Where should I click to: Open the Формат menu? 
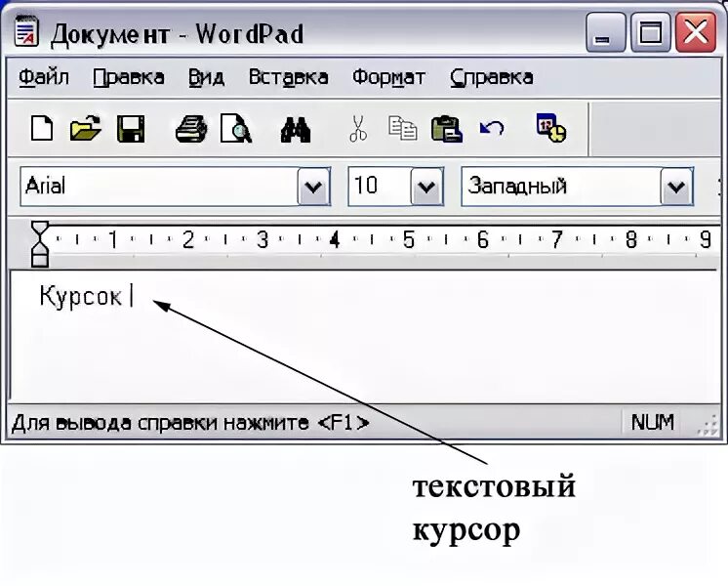[x=388, y=77]
